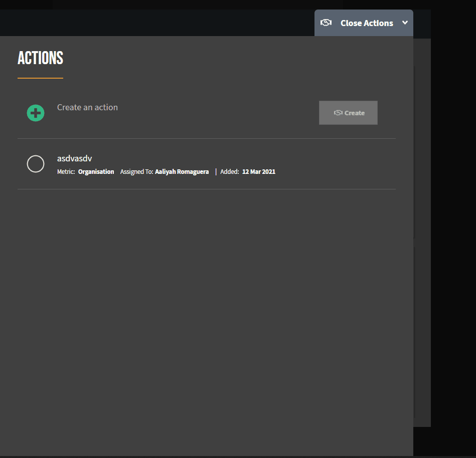Open the asdvasdv action title
This screenshot has height=458, width=476.
pos(74,158)
